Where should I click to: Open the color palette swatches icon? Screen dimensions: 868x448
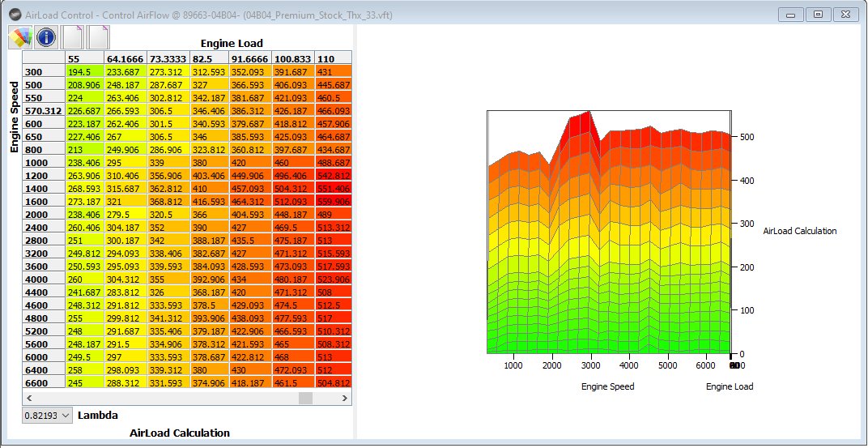(20, 36)
